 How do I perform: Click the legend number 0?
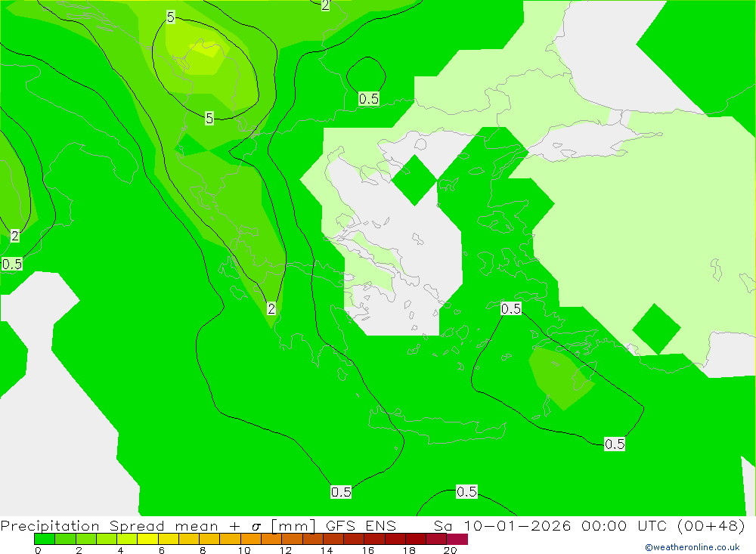point(38,550)
